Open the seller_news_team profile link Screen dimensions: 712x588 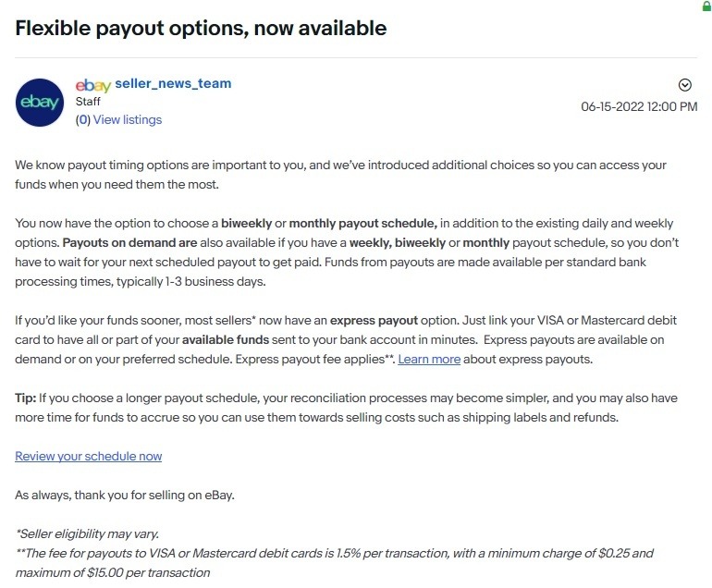pos(173,83)
